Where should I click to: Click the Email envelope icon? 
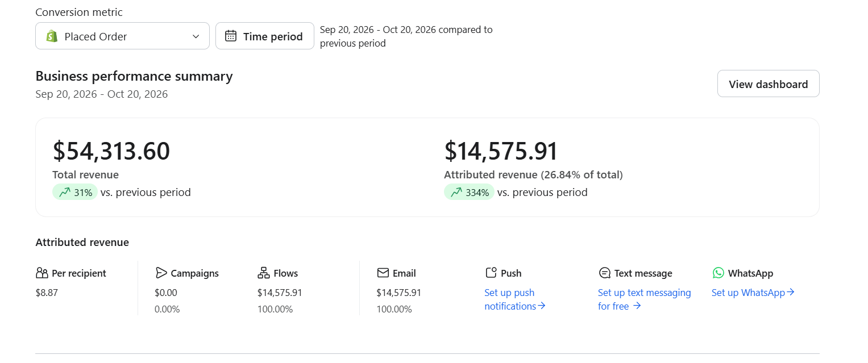[383, 273]
